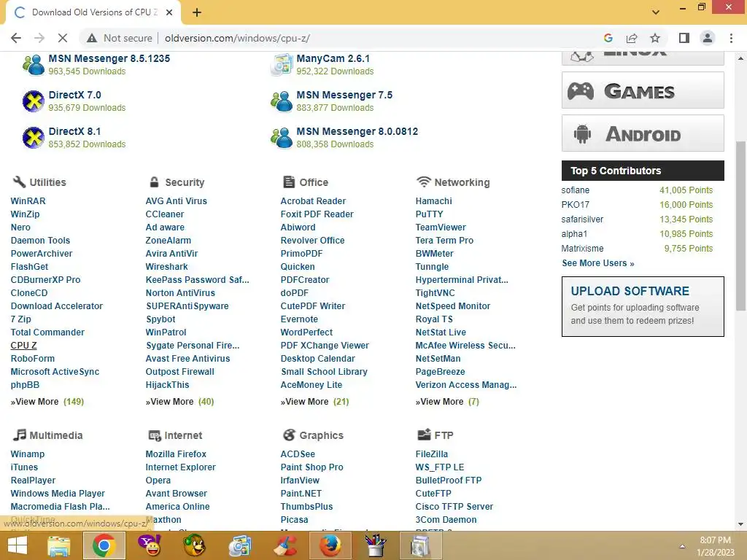Click the Upload Software box
The image size is (747, 560).
click(x=643, y=306)
